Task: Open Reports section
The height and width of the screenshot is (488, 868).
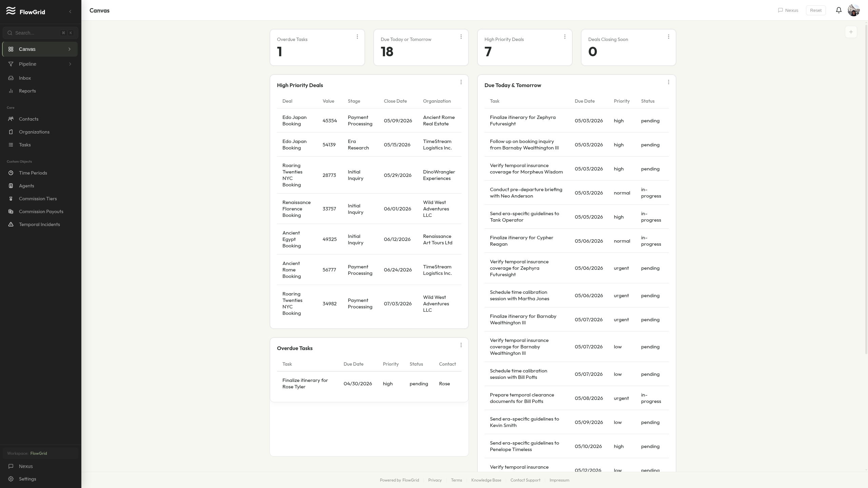Action: pos(40,91)
